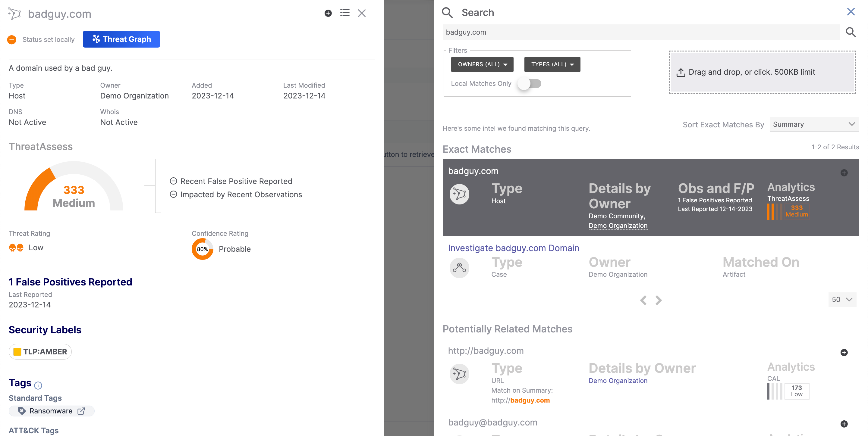This screenshot has height=436, width=868.
Task: Click the Recent False Positive Reported minus icon
Action: (173, 181)
